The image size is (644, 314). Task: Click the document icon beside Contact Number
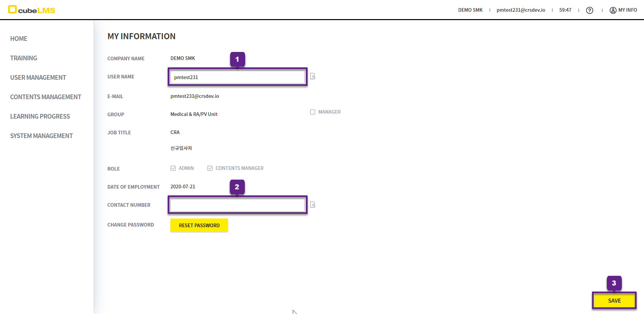pyautogui.click(x=313, y=204)
